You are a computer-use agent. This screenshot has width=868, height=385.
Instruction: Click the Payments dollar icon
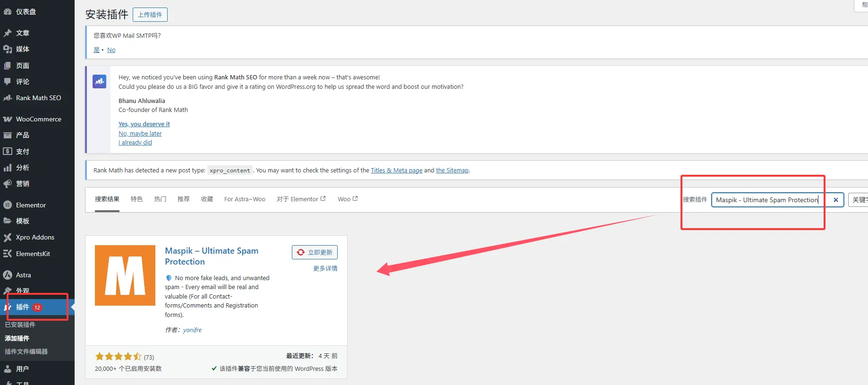[x=8, y=152]
